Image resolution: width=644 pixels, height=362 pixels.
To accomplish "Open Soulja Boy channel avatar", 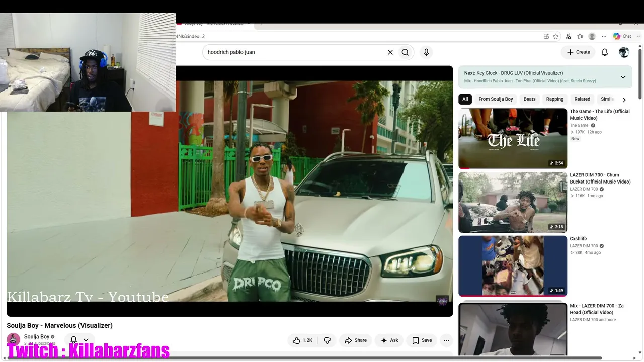I will pos(14,339).
